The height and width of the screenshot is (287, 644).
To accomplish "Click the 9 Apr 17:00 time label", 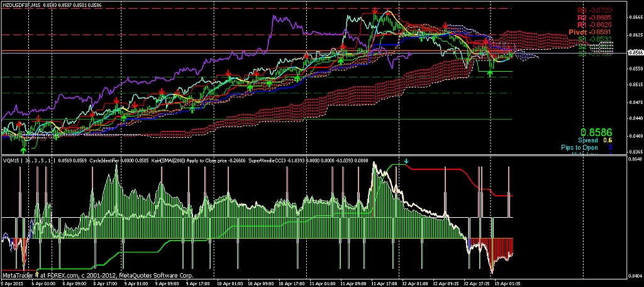I will (x=197, y=284).
